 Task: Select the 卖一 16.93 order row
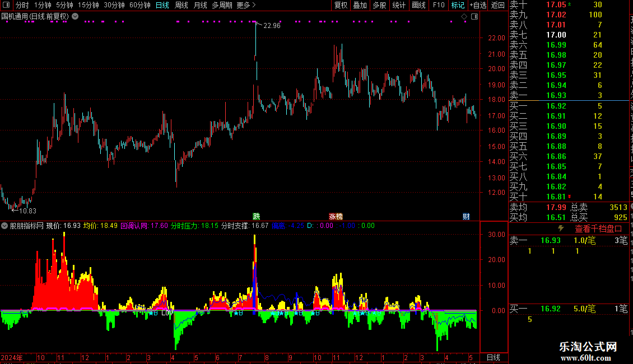click(x=569, y=96)
